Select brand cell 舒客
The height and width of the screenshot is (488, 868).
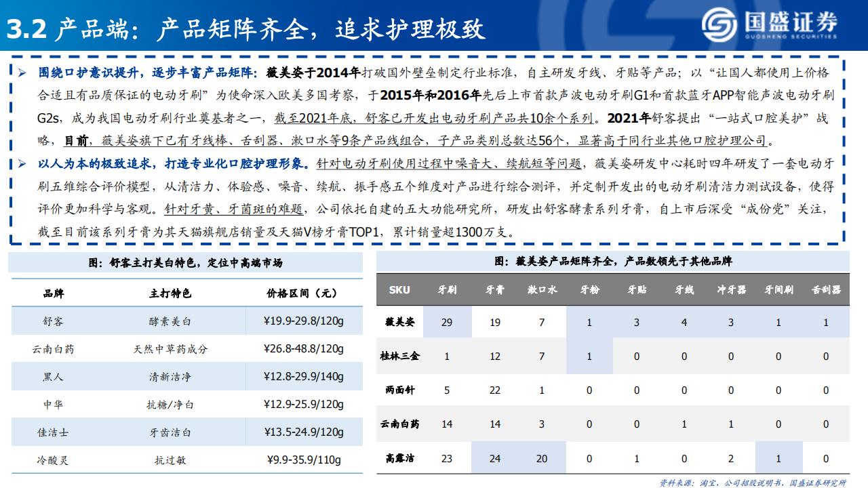(x=53, y=322)
